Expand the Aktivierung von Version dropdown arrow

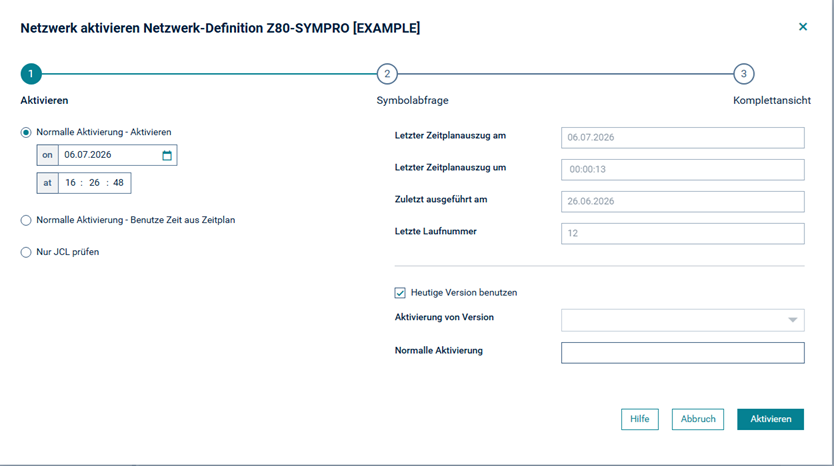click(x=793, y=320)
